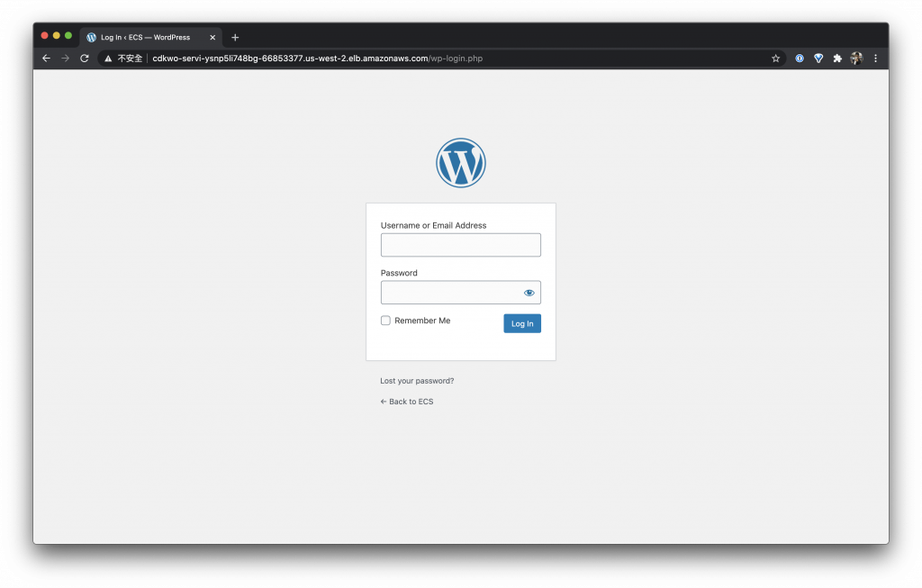Focus the Password input field
The height and width of the screenshot is (588, 922).
coord(460,293)
